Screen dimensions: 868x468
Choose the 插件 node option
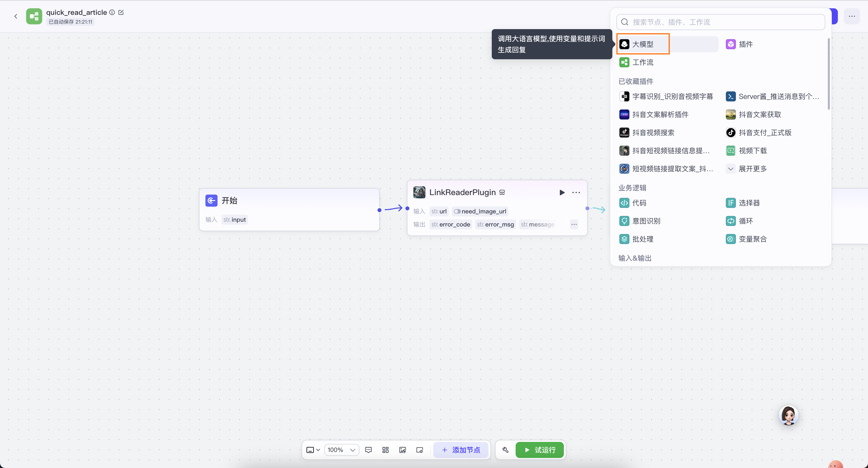pos(745,44)
